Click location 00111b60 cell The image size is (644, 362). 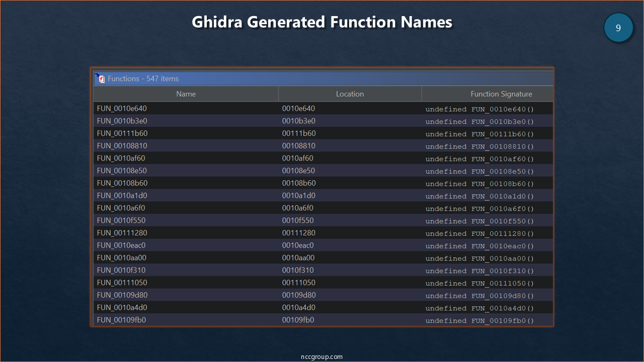pos(299,133)
